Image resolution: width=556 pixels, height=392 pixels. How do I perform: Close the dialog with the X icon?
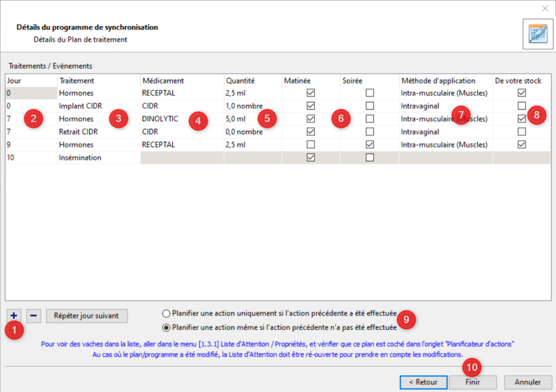pos(545,8)
